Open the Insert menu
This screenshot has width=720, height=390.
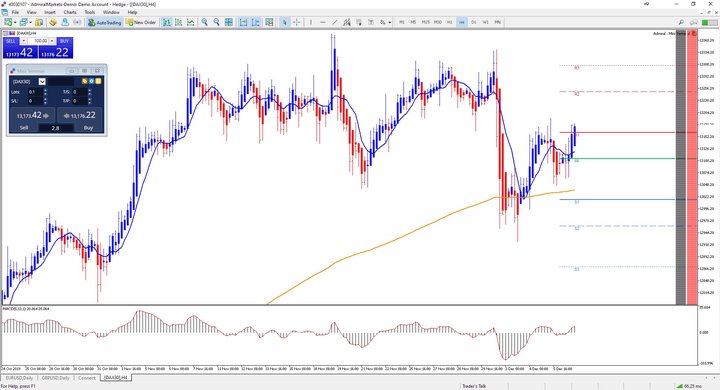(x=50, y=12)
